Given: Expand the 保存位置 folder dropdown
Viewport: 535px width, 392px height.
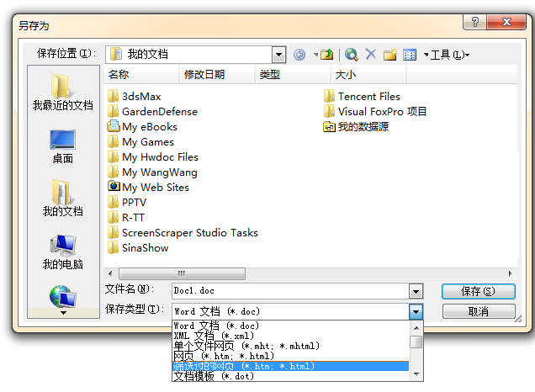Looking at the screenshot, I should pyautogui.click(x=280, y=55).
